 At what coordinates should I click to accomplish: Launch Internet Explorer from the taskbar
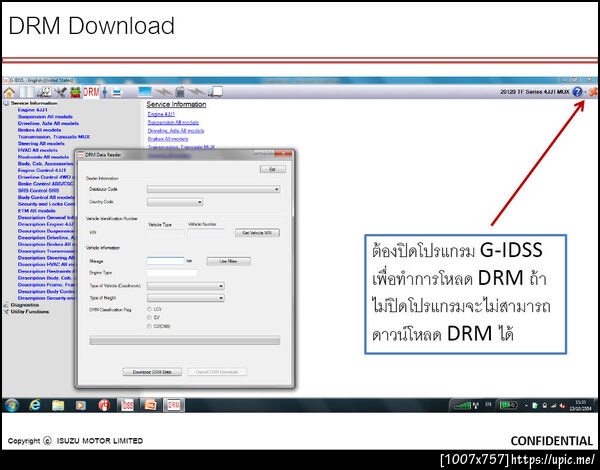tap(35, 405)
